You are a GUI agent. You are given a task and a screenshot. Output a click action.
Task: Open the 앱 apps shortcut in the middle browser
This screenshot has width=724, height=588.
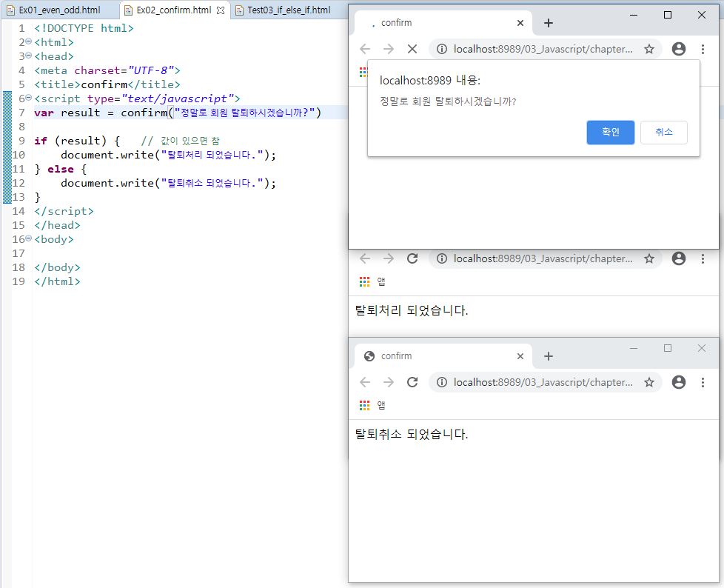[x=372, y=281]
